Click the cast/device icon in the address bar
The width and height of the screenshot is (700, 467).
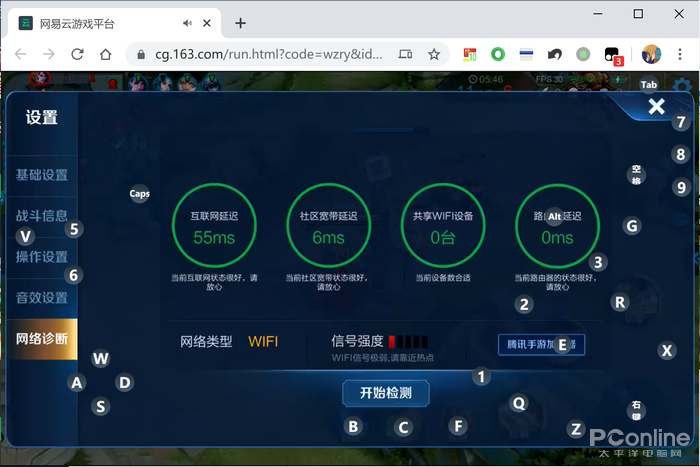point(405,54)
